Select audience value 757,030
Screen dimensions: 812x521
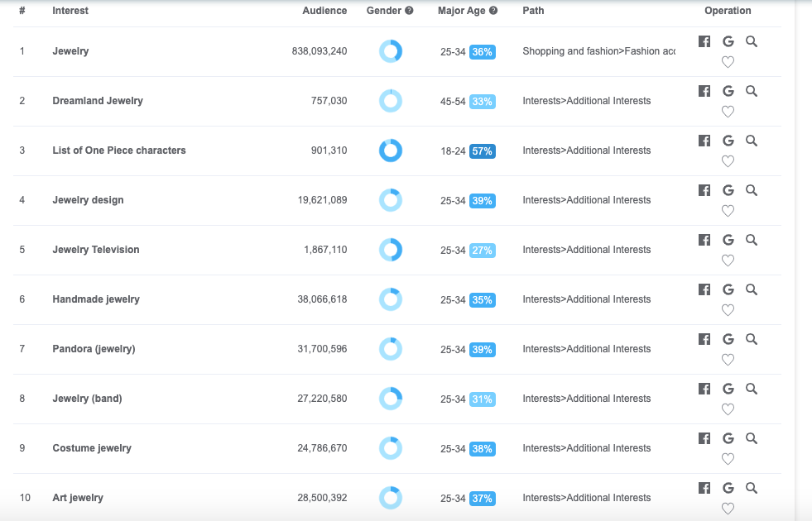(329, 101)
